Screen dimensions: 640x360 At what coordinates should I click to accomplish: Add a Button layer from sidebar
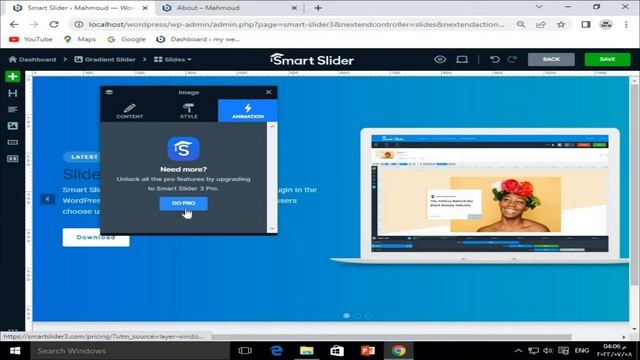click(13, 142)
